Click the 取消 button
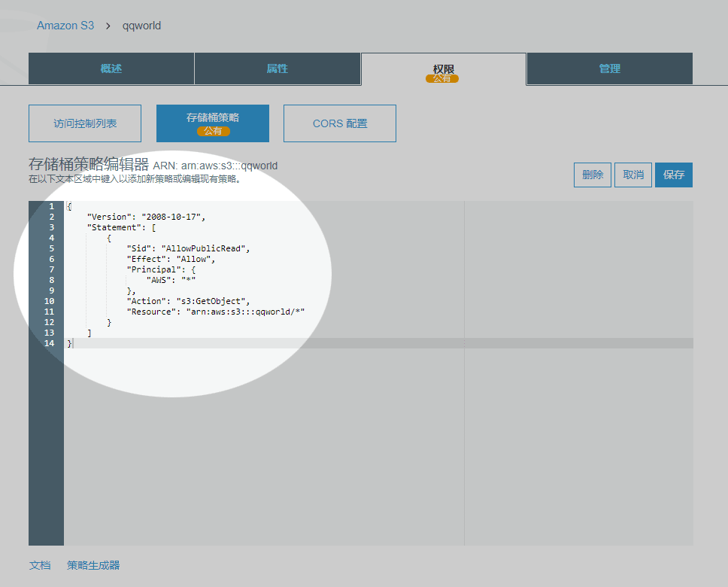 click(x=633, y=175)
